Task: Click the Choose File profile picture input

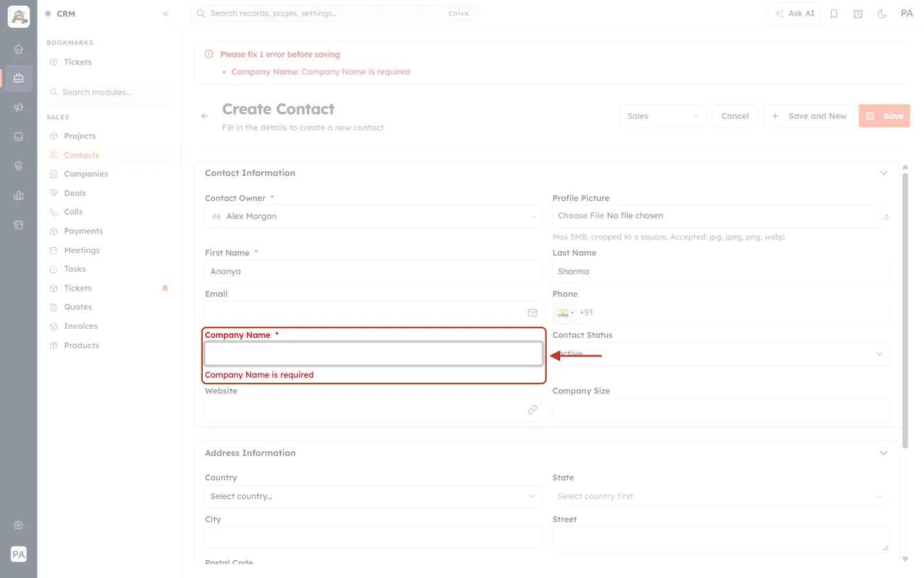Action: click(x=716, y=216)
